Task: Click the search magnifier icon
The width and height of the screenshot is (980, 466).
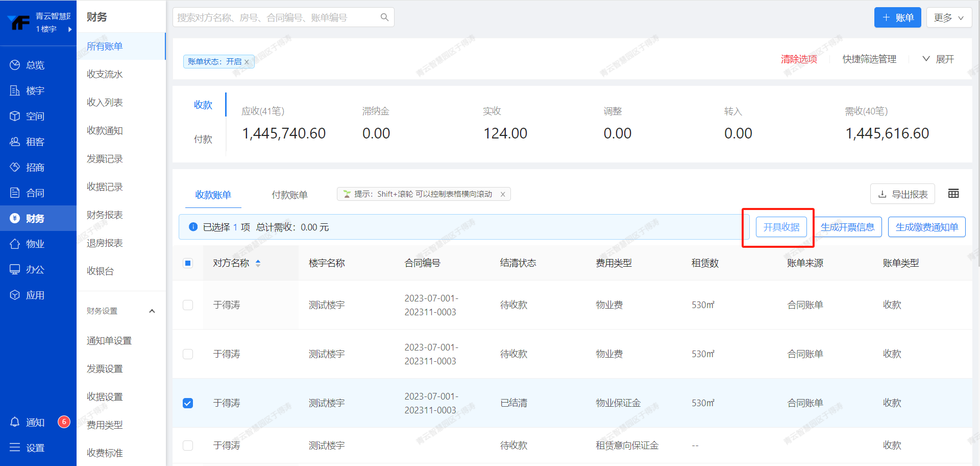Action: point(384,17)
